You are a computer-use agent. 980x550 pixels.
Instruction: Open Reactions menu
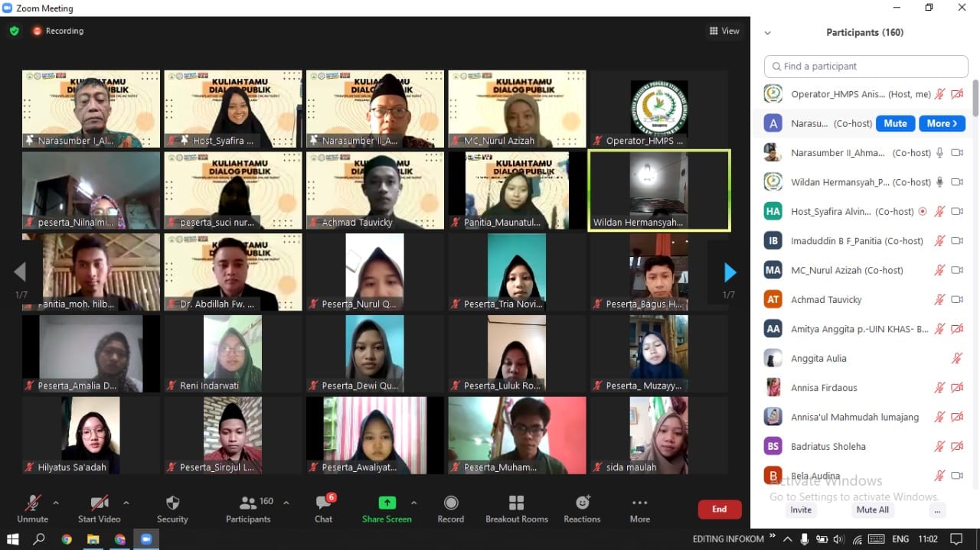click(x=583, y=509)
